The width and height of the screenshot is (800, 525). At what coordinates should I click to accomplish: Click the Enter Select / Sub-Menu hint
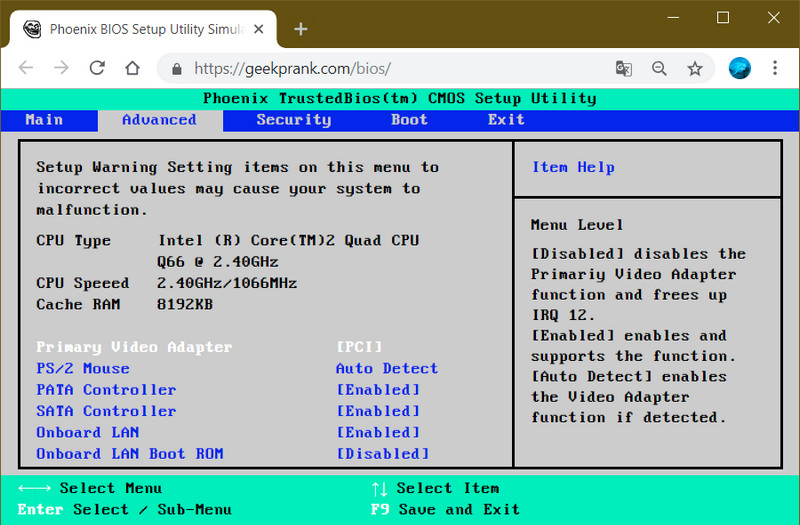tap(124, 509)
